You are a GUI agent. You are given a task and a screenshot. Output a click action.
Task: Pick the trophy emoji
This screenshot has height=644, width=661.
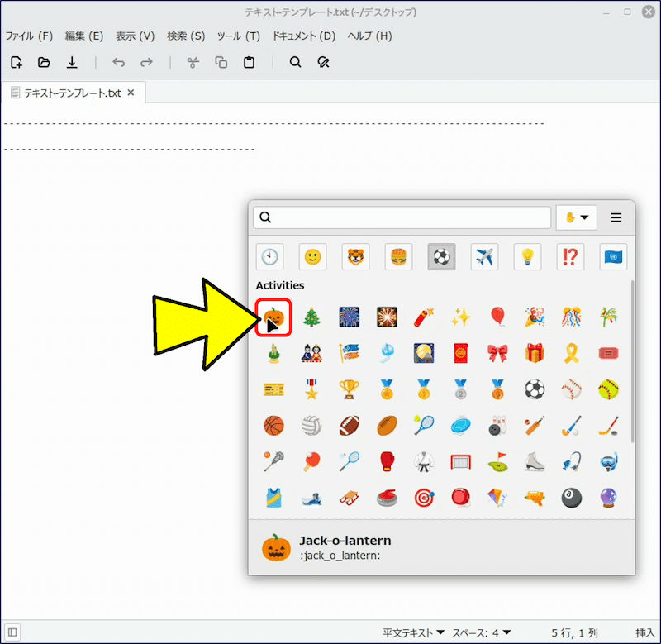349,389
